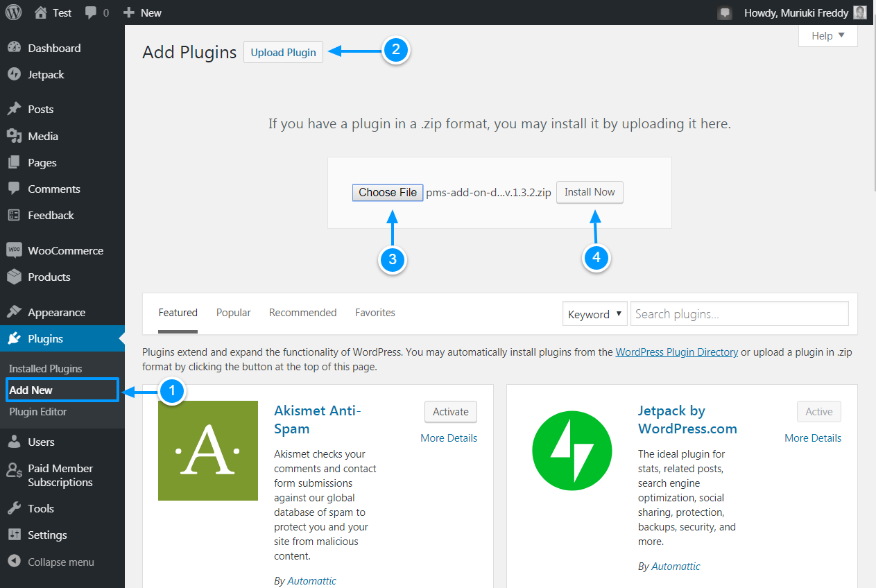The image size is (876, 588).
Task: Click the Appearance paintbrush icon
Action: [14, 312]
